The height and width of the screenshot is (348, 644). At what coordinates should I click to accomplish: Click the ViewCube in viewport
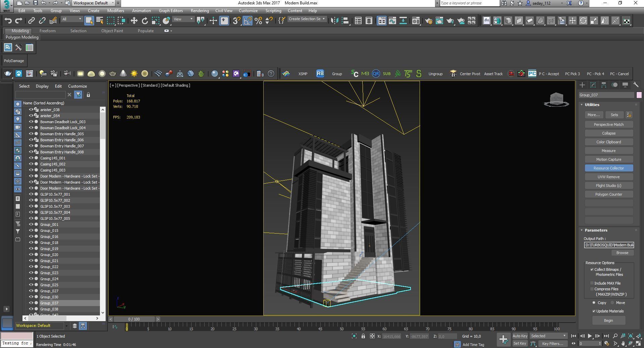point(556,100)
